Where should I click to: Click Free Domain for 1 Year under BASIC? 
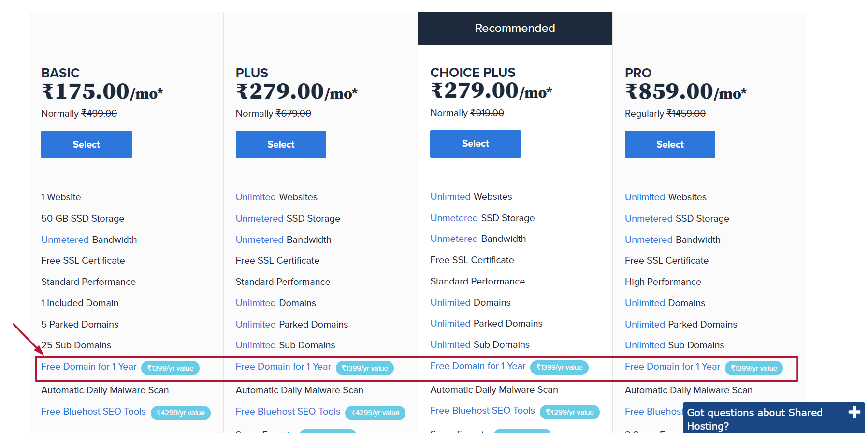tap(89, 367)
